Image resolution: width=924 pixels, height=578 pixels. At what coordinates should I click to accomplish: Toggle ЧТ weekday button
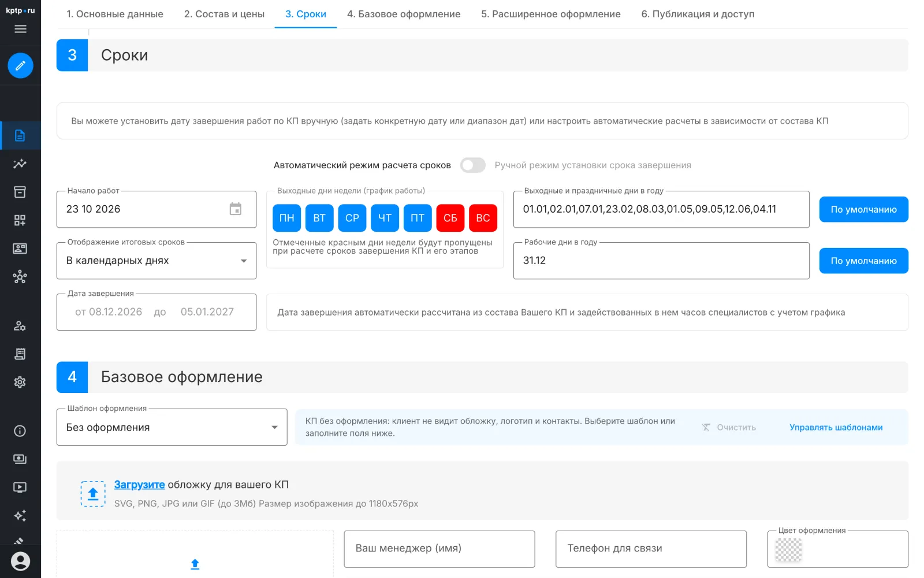[385, 218]
